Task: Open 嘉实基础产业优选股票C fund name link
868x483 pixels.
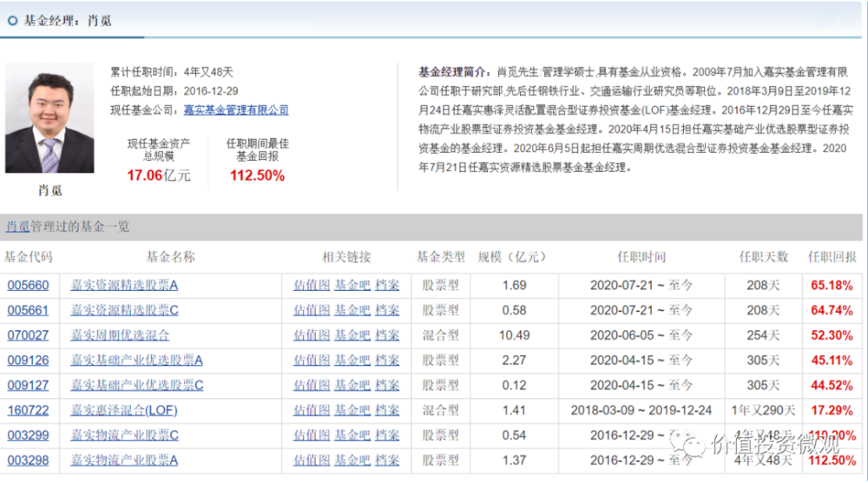Action: pyautogui.click(x=137, y=385)
